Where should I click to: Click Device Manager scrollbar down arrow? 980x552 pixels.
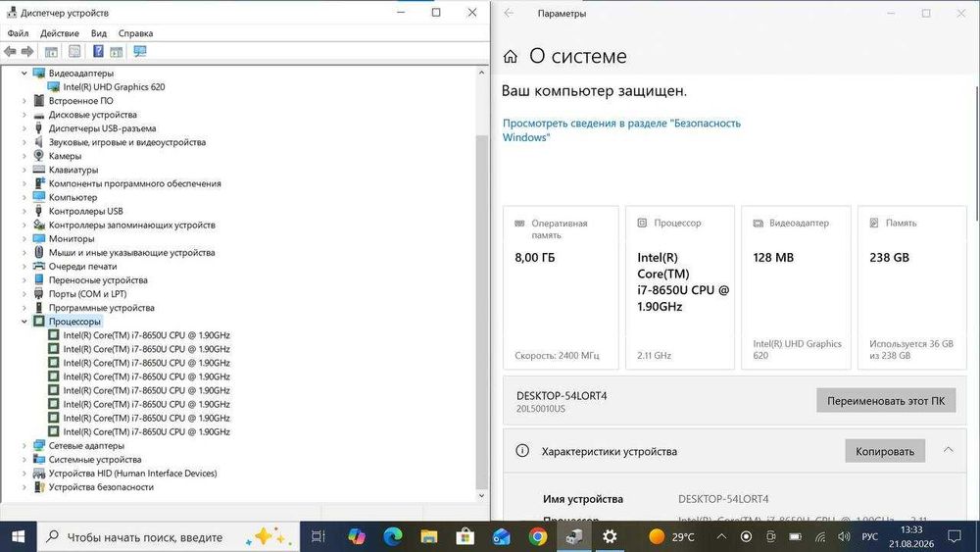(481, 496)
